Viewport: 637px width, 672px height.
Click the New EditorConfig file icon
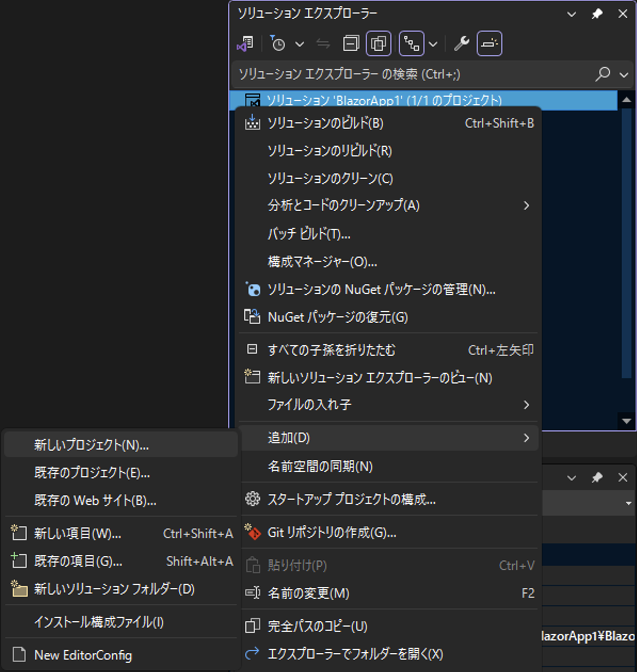pos(19,654)
